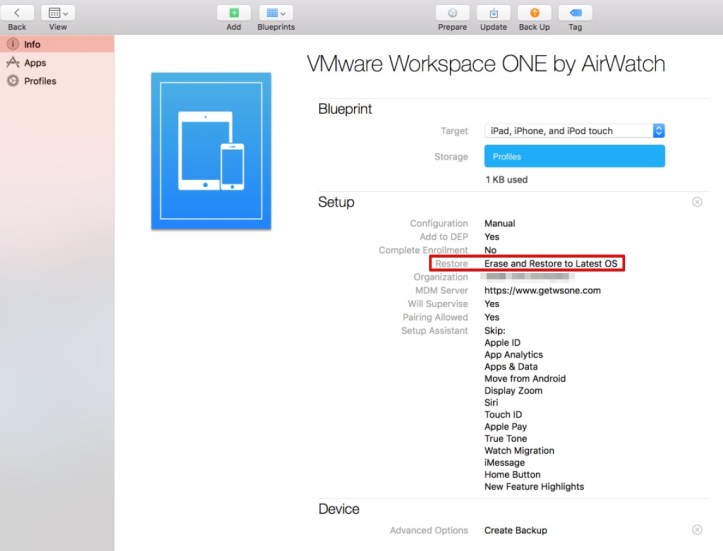723x551 pixels.
Task: Click the Complete Enrollment No value
Action: coord(490,250)
